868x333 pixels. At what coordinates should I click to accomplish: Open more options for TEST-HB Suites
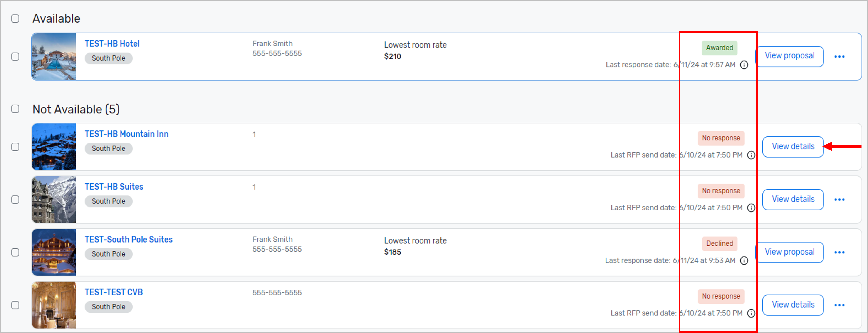pos(839,199)
